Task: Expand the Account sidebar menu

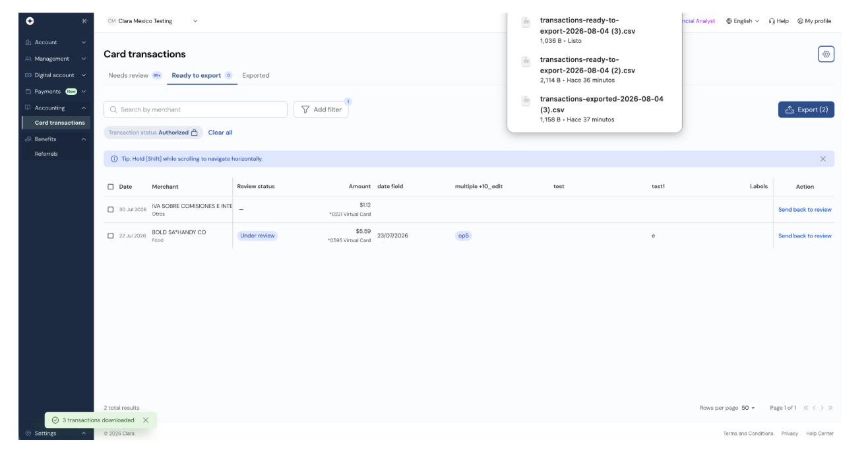Action: pos(56,42)
